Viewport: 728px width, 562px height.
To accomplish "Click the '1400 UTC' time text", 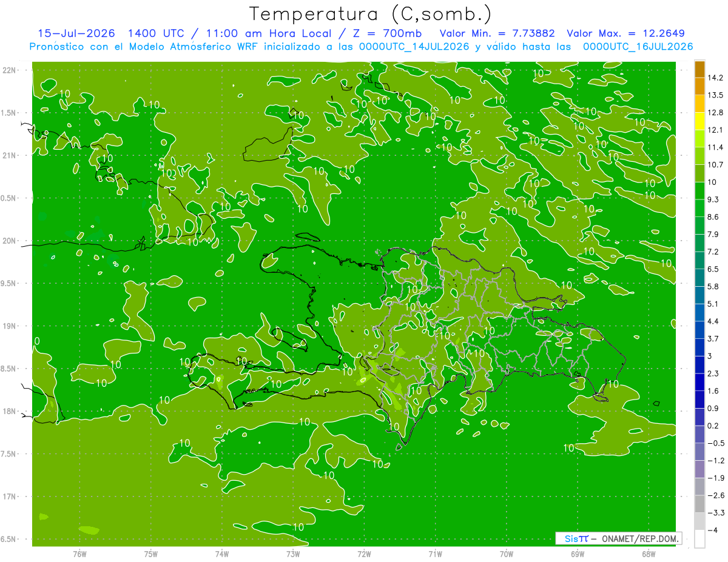I will (158, 33).
